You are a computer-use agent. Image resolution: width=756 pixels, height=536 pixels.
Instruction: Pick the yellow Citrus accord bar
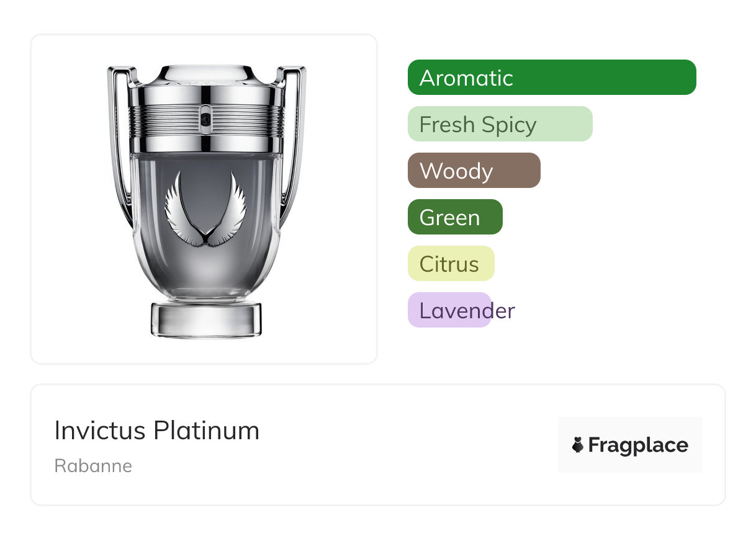point(451,264)
